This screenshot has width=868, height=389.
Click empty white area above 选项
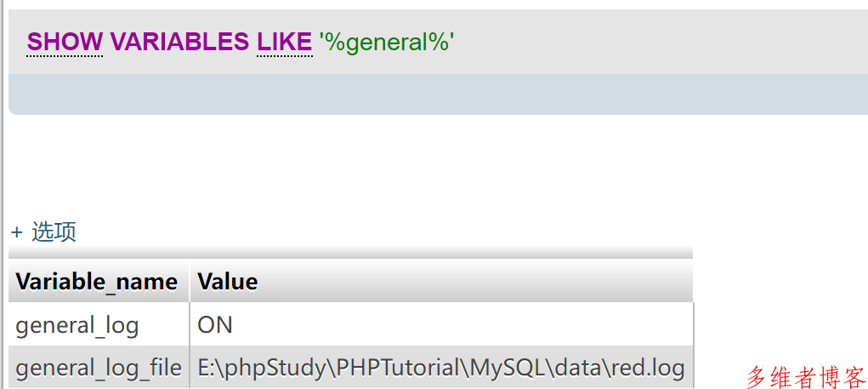388,166
